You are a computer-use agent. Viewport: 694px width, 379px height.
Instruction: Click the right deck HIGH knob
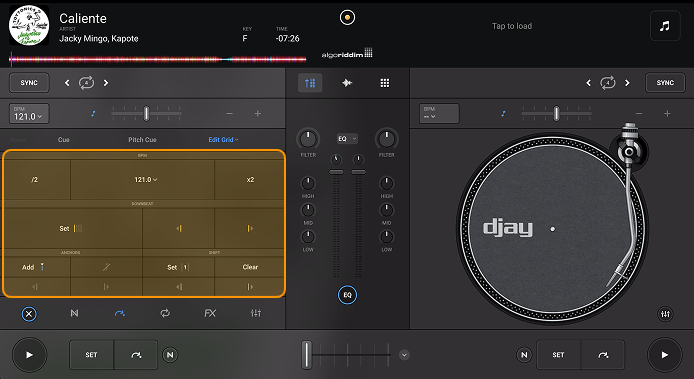[386, 183]
